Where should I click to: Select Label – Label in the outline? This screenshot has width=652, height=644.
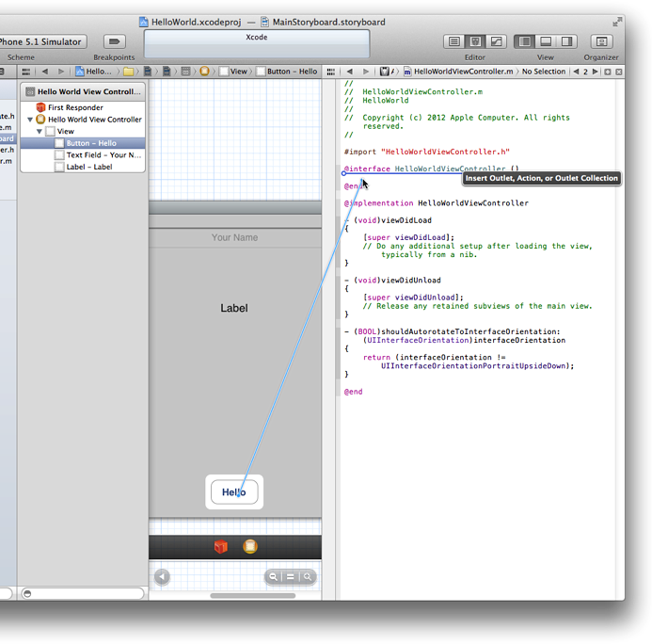click(x=88, y=167)
